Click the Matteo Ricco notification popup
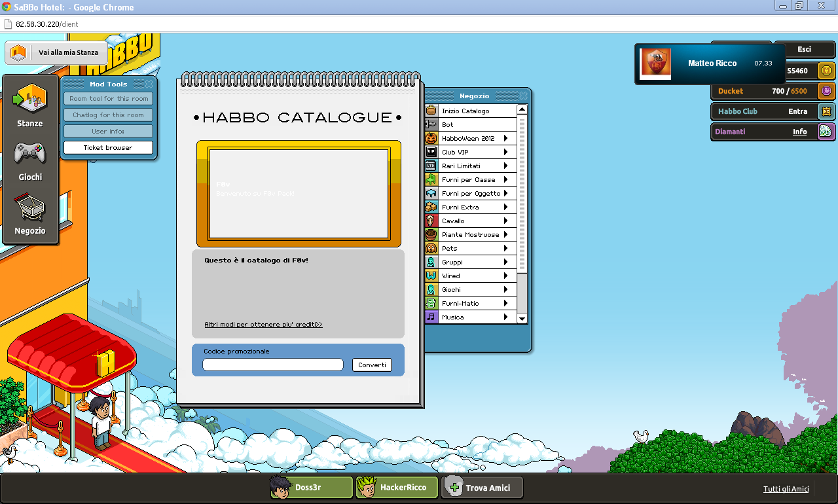The image size is (838, 504). pyautogui.click(x=710, y=64)
